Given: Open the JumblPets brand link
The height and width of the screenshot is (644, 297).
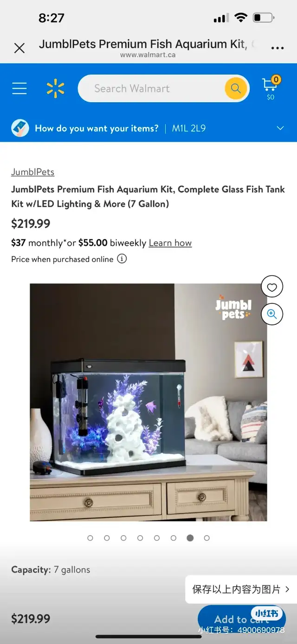Looking at the screenshot, I should point(32,172).
